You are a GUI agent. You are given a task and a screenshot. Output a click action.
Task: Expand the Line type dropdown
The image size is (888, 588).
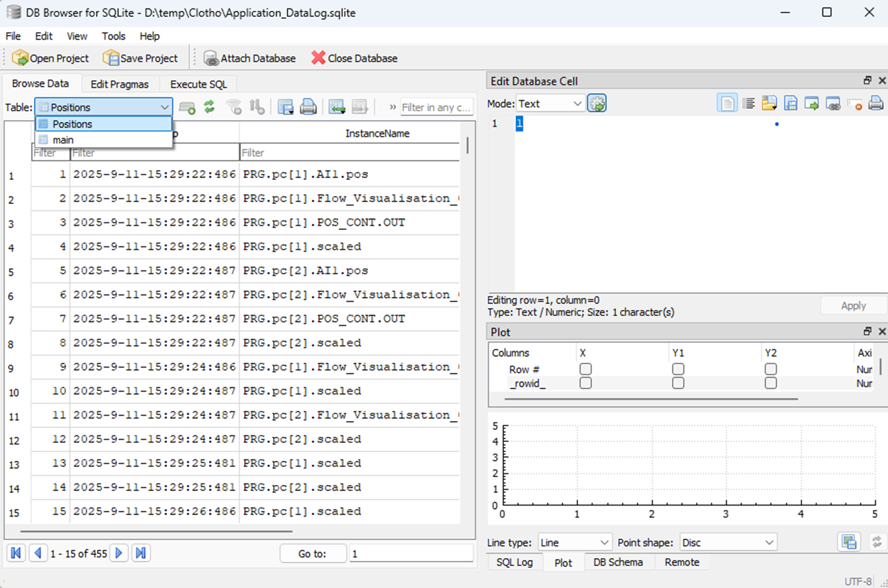(x=575, y=542)
